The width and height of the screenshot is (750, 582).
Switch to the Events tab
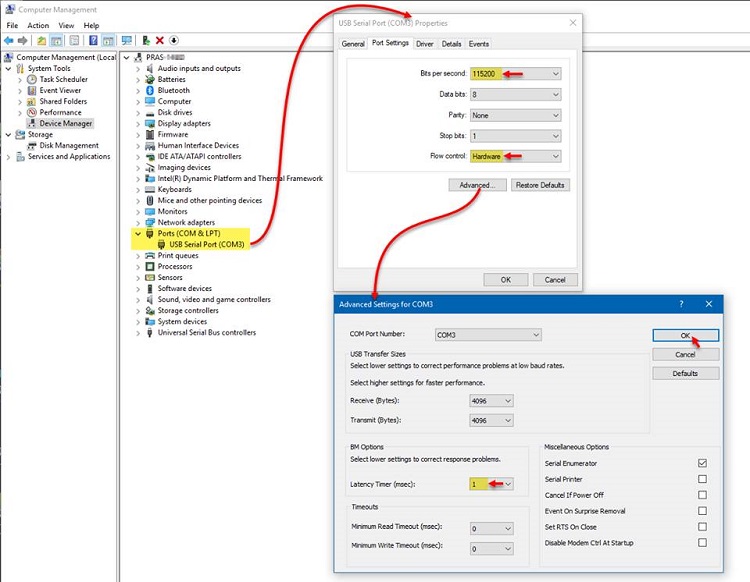point(479,44)
